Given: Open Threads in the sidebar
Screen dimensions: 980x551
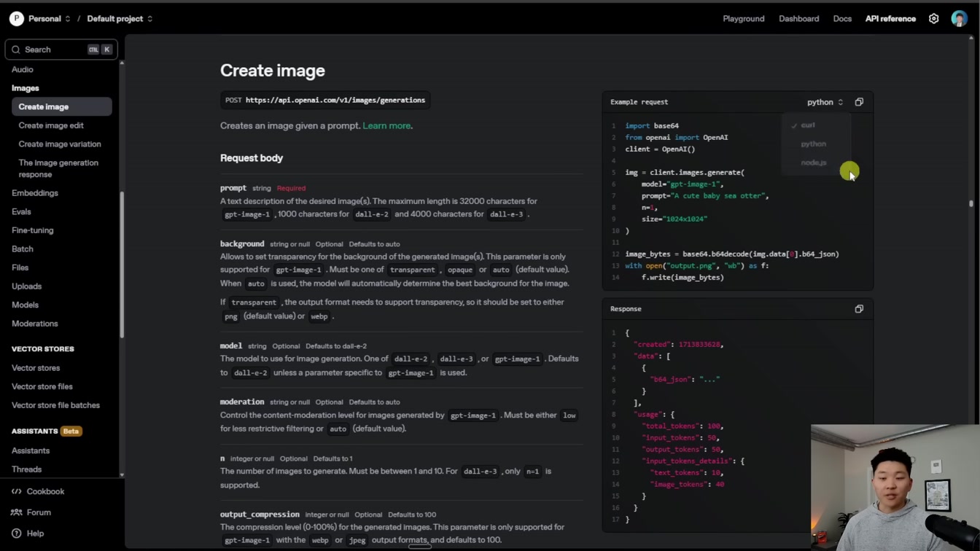Looking at the screenshot, I should point(27,469).
